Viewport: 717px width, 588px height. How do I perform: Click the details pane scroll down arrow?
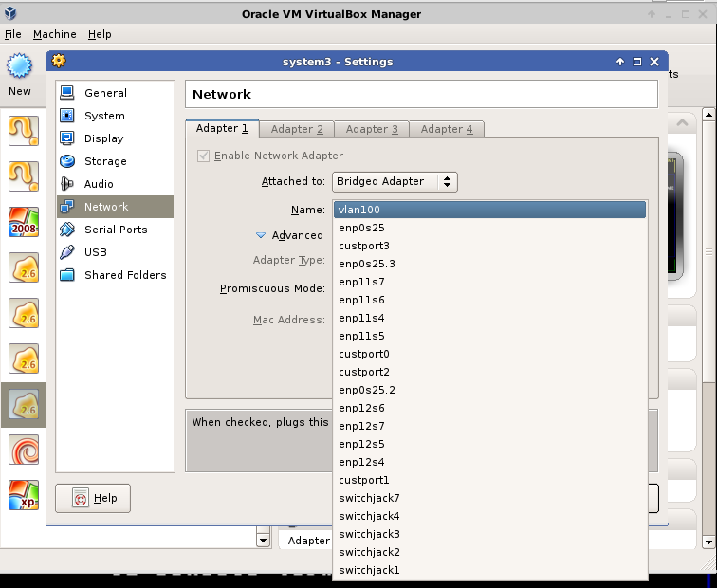coord(263,541)
